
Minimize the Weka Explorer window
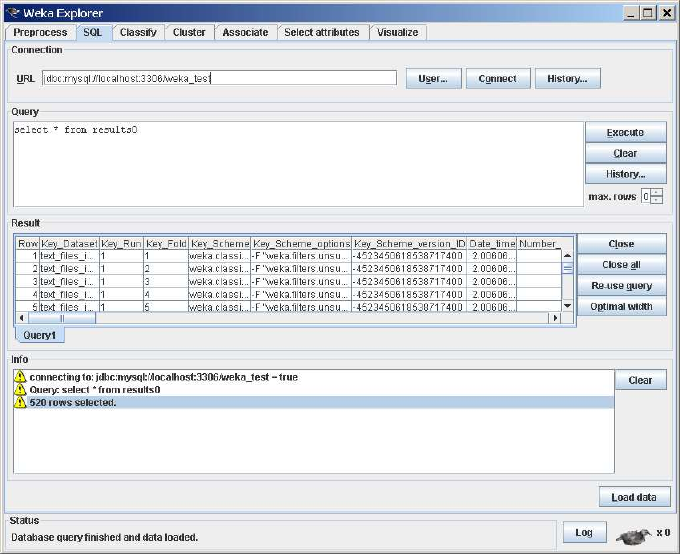click(631, 13)
